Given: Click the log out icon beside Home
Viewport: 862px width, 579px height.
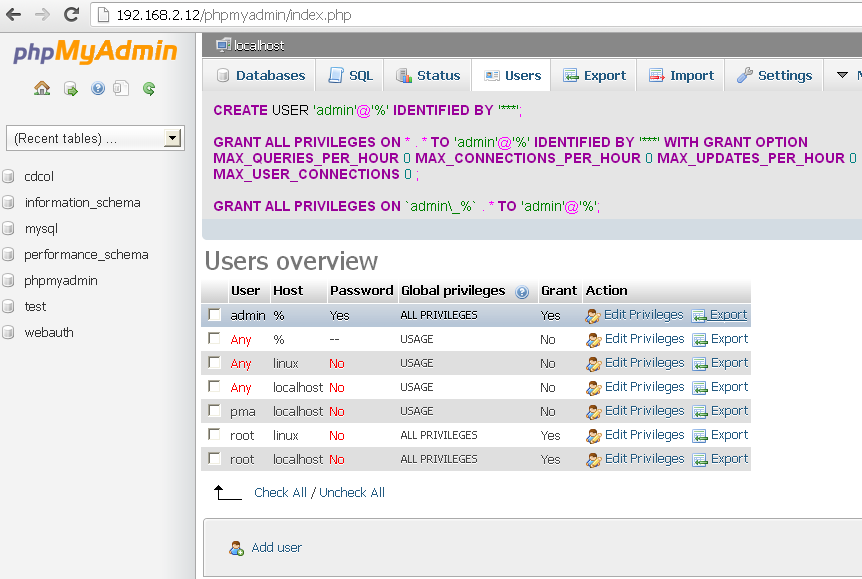Looking at the screenshot, I should (71, 88).
